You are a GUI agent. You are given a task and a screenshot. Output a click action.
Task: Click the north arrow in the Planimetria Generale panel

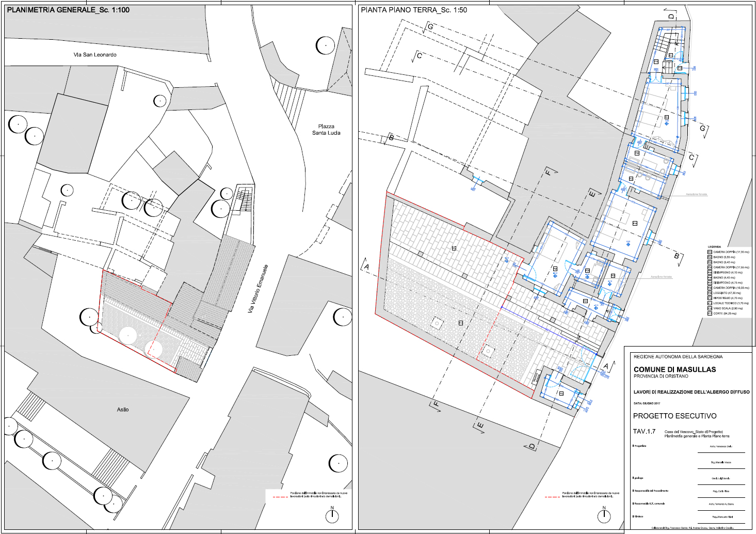tap(332, 515)
